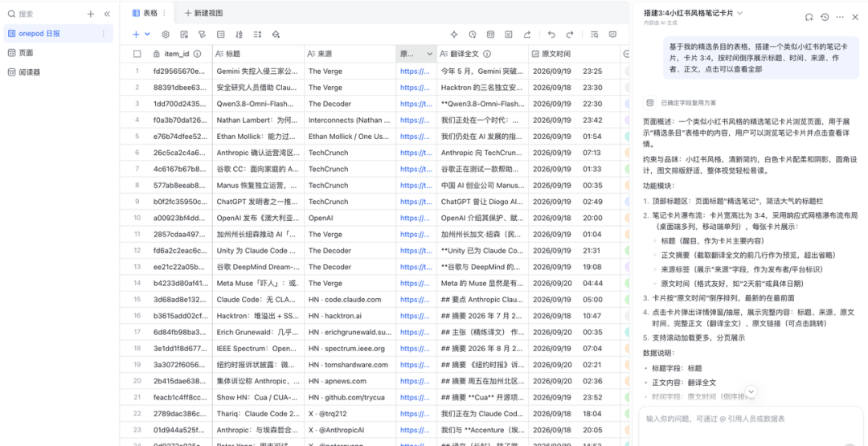Open the link in the OpenAI 发布 row

tap(415, 218)
